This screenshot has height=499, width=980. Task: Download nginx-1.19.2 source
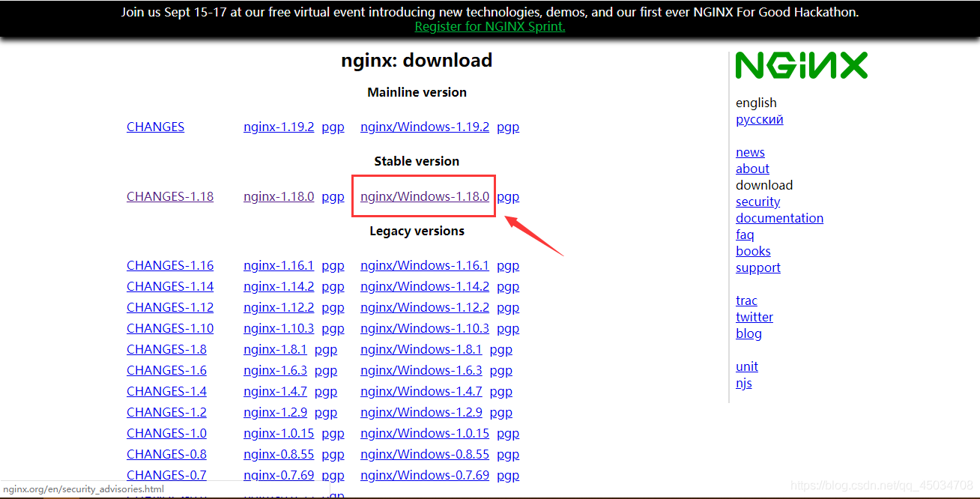coord(279,127)
